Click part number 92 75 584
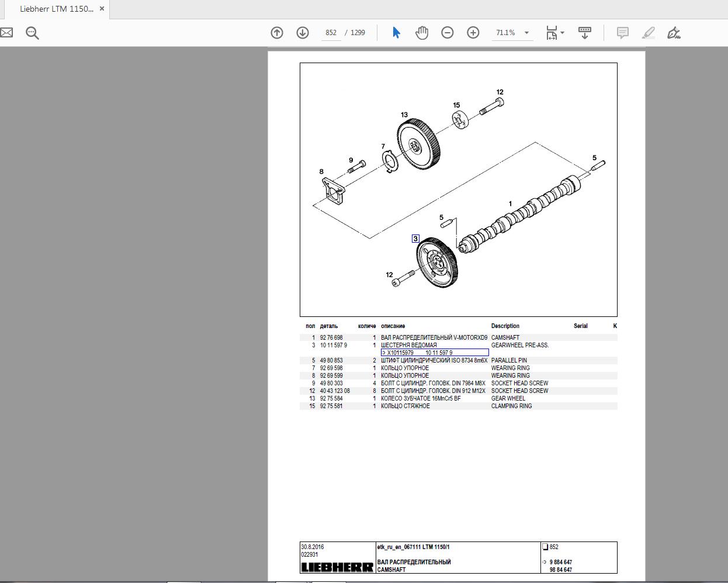Viewport: 728px width, 583px height. [331, 398]
